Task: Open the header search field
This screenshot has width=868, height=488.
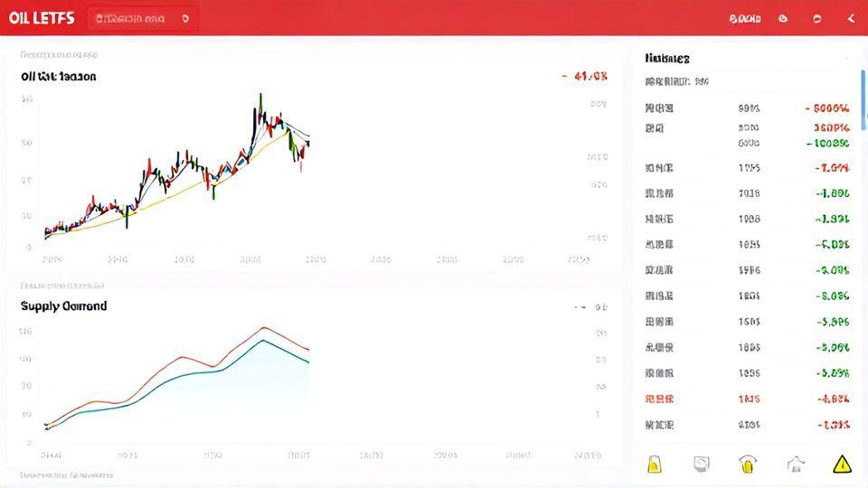Action: pyautogui.click(x=143, y=19)
